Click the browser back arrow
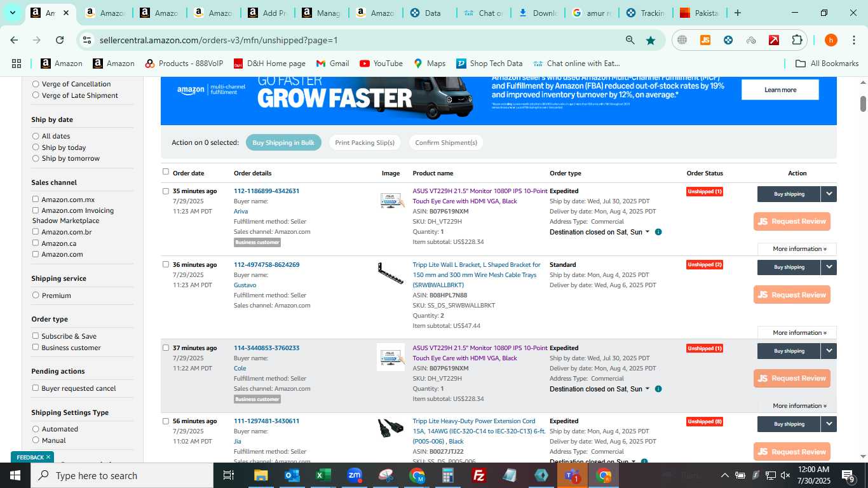This screenshot has width=868, height=488. pyautogui.click(x=14, y=40)
